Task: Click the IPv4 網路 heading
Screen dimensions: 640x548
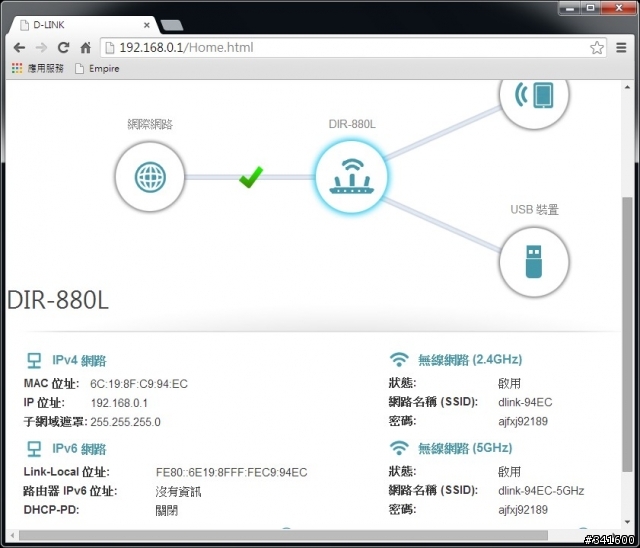Action: pyautogui.click(x=79, y=361)
